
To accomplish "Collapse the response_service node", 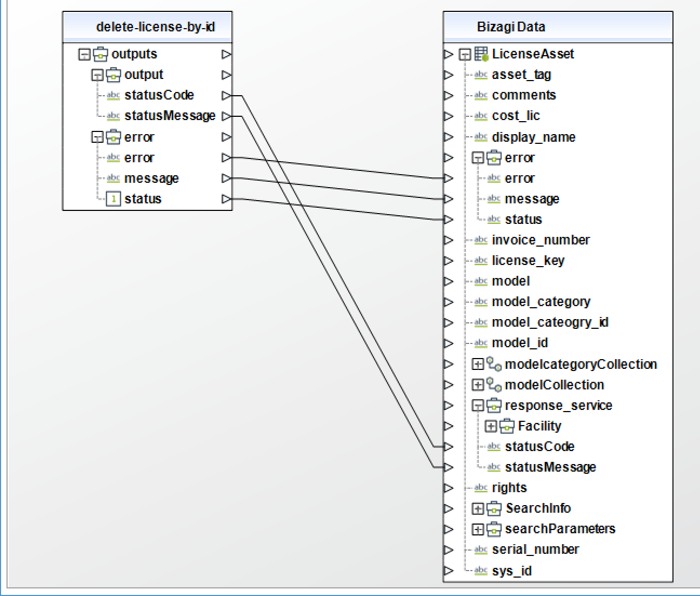I will click(477, 406).
